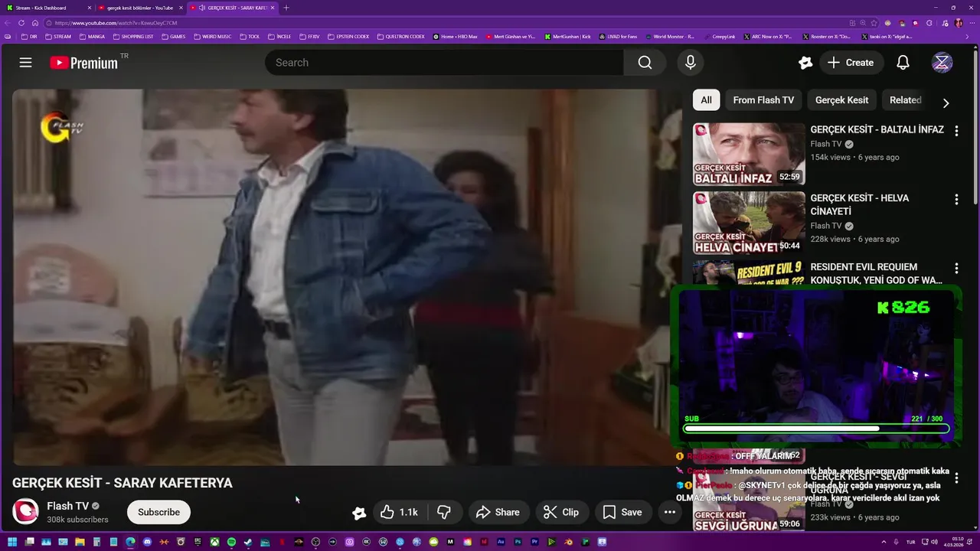Like the video with thumbs up
Viewport: 980px width, 551px height.
[400, 512]
